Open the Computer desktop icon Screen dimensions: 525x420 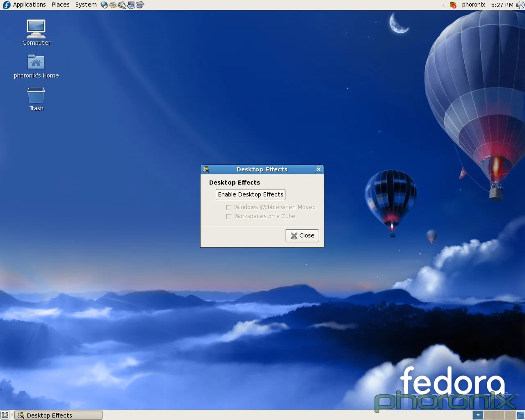[36, 32]
